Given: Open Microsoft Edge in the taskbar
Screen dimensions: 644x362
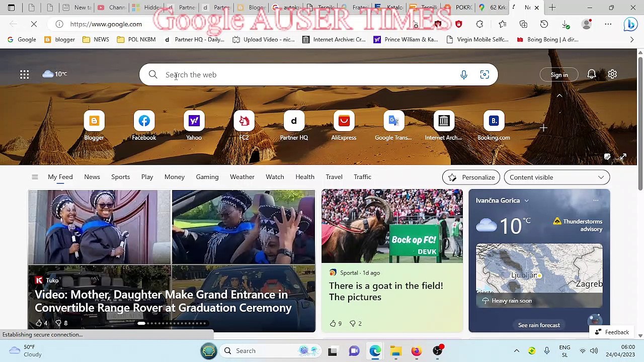Looking at the screenshot, I should 375,351.
